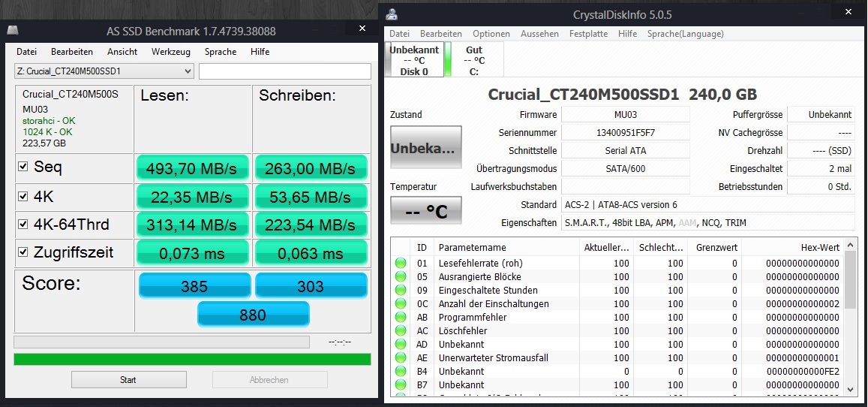
Task: Click green status dot of Ausrangierte Blöcke row
Action: (401, 277)
